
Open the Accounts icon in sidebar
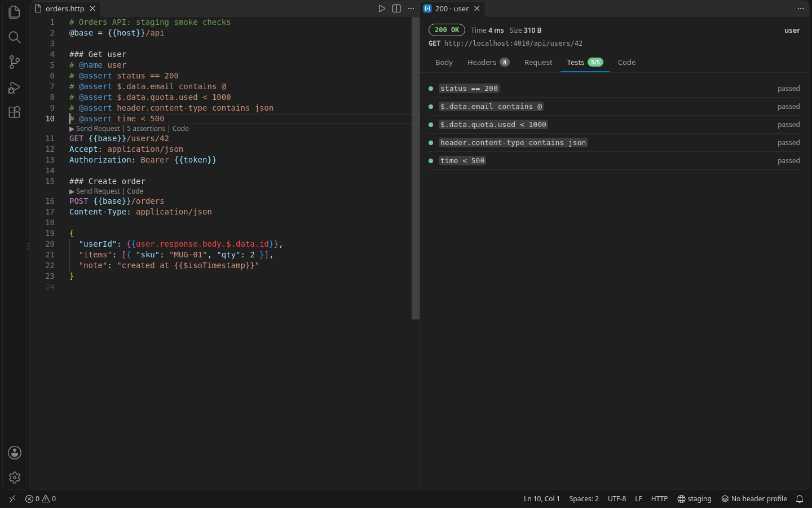tap(15, 453)
